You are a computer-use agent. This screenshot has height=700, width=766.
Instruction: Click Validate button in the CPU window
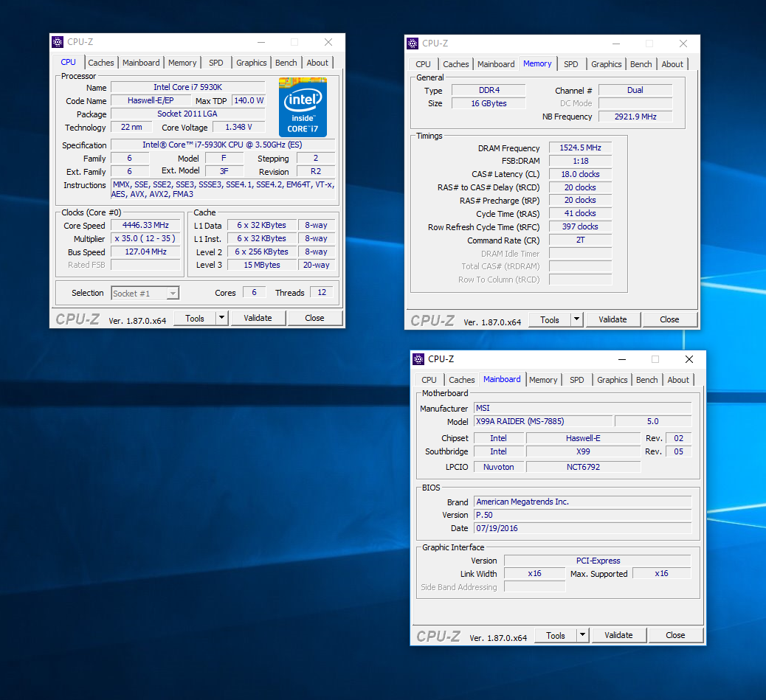click(258, 318)
